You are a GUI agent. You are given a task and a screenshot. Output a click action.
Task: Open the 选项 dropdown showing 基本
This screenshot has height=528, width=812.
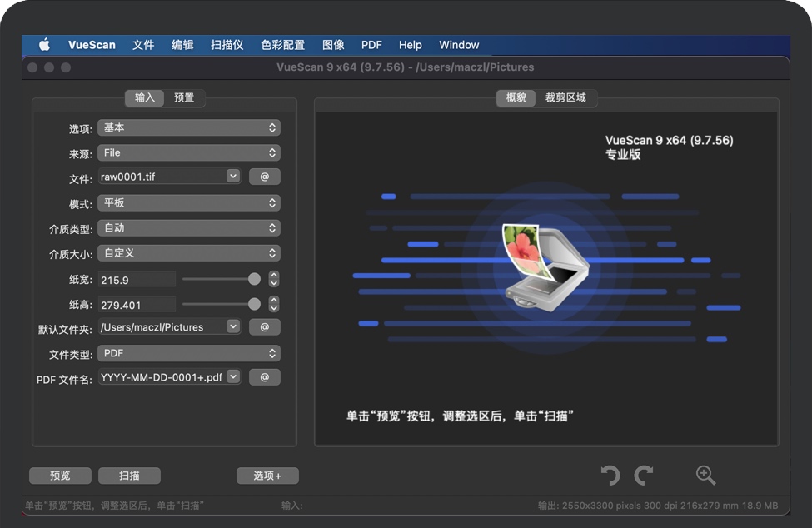point(189,128)
